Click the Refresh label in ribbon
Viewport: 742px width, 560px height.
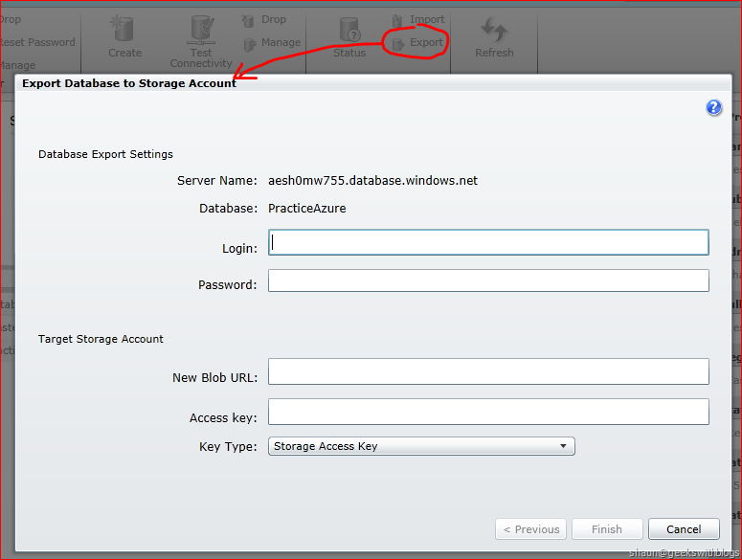(494, 53)
